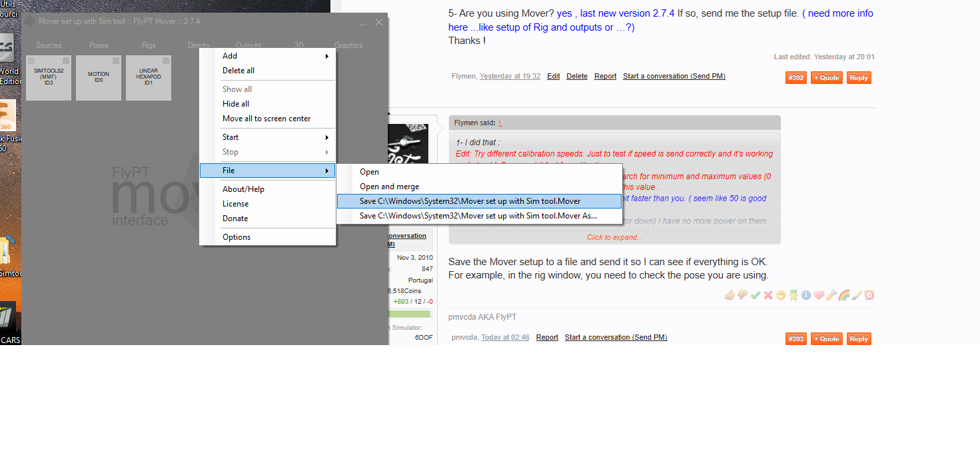Click the 'Portugal' location text

click(420, 280)
